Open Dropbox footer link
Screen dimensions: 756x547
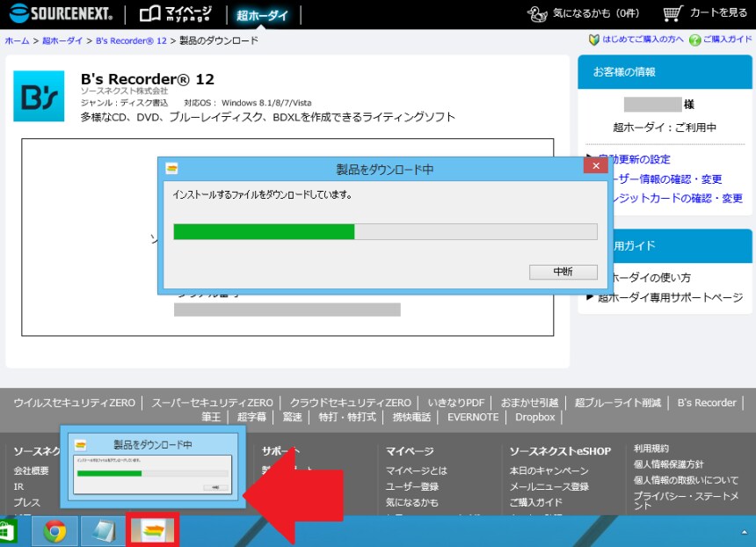pyautogui.click(x=534, y=417)
